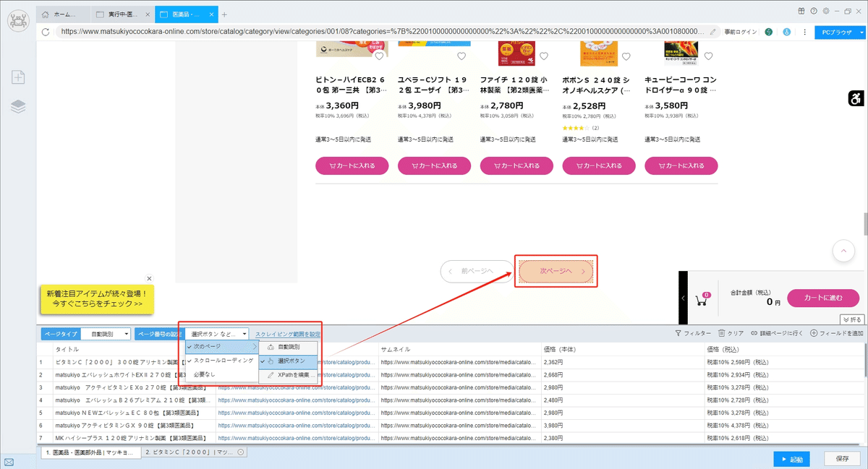Choose 選択ボタン in the submenu
The height and width of the screenshot is (469, 868).
coord(289,361)
